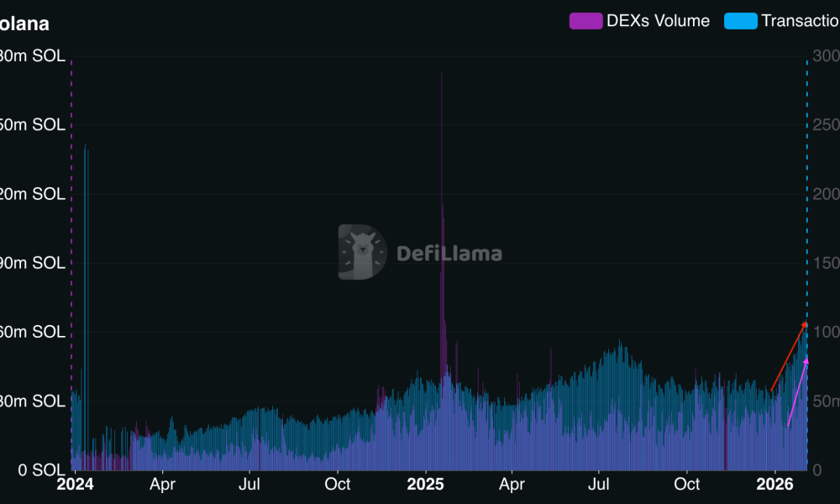This screenshot has height=504, width=840.
Task: Click the DefiLlama llama logo watermark
Action: point(361,252)
